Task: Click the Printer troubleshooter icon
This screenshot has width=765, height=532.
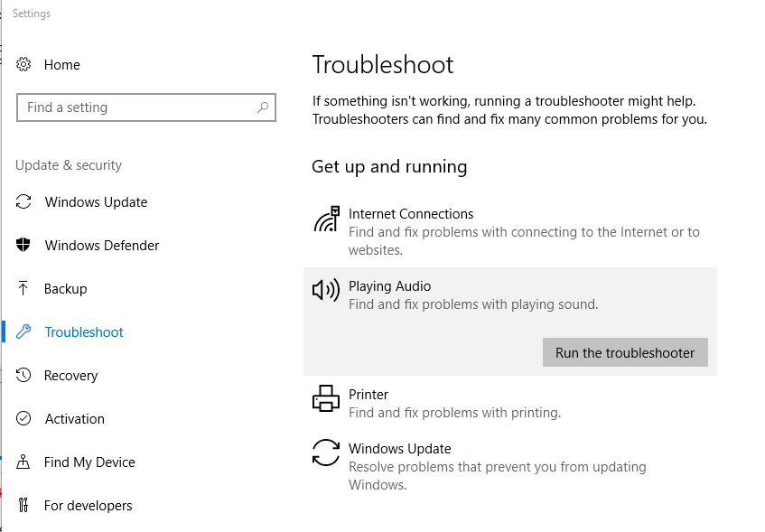Action: tap(325, 398)
